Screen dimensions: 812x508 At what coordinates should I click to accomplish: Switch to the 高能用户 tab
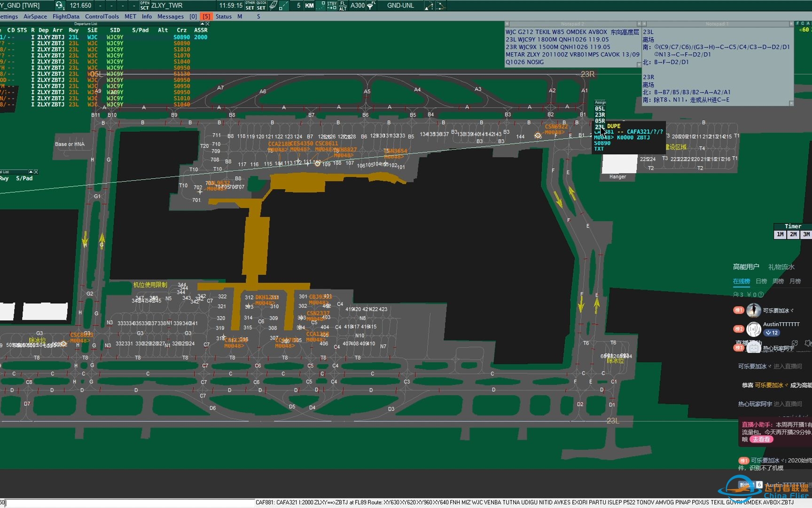[746, 267]
